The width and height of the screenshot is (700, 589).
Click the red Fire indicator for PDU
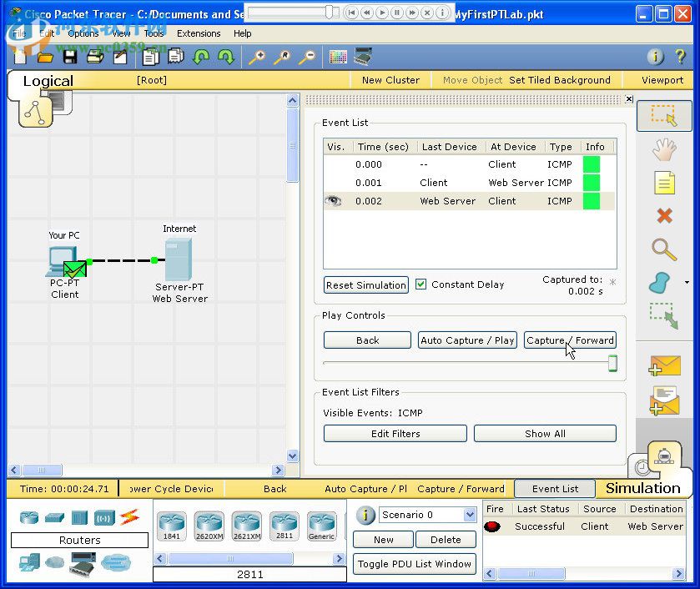click(x=492, y=526)
